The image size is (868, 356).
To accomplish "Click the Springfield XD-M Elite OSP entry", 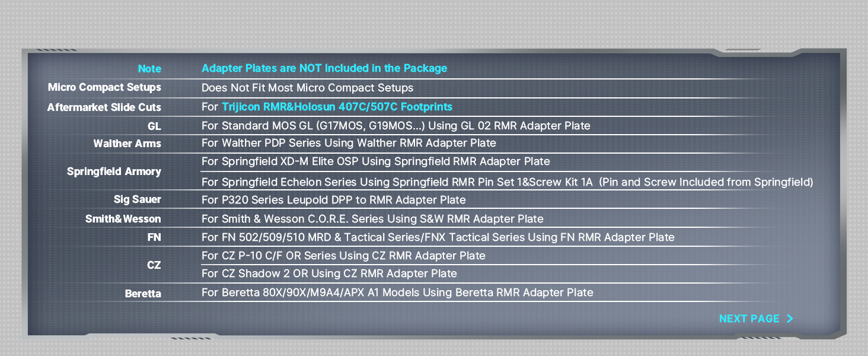I will [x=375, y=161].
